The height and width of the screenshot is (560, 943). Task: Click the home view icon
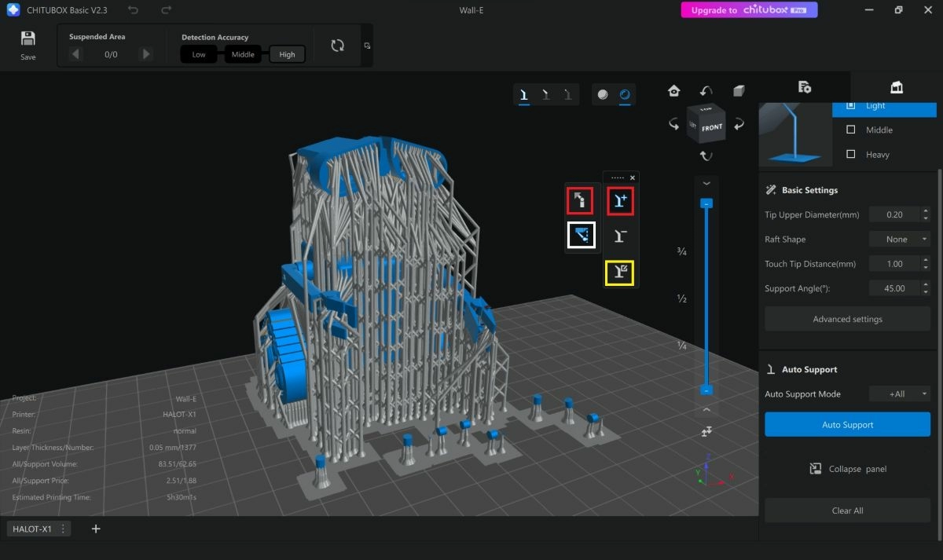point(673,91)
